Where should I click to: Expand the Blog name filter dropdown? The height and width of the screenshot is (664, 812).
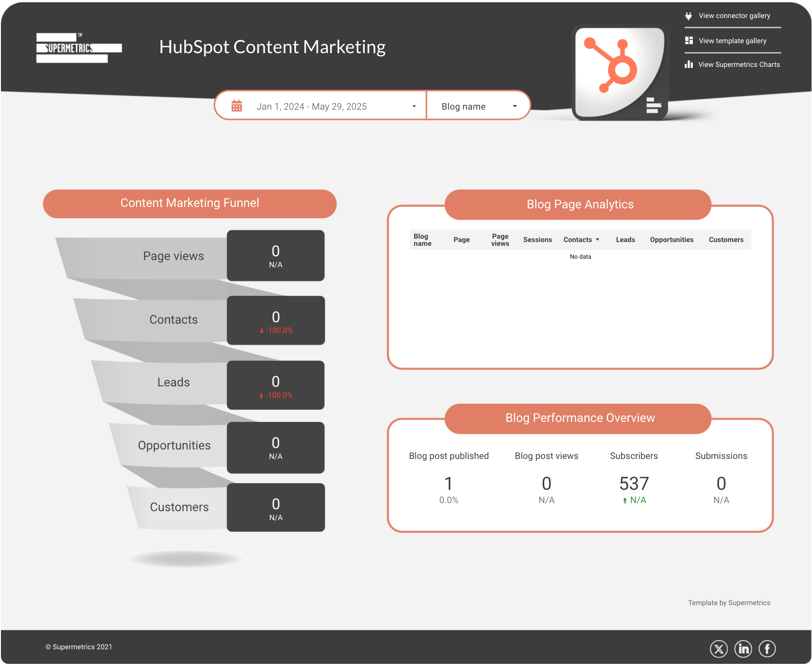click(514, 106)
